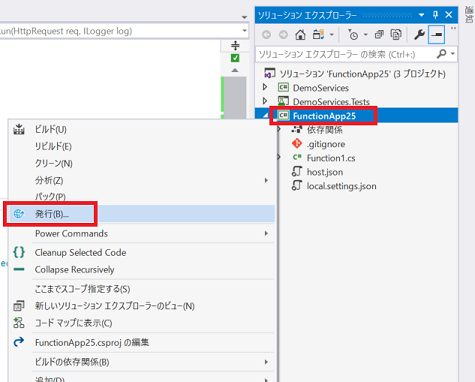Screen dimensions: 475x382
Task: Click the Forward navigation arrow in Solution Explorer
Action: (283, 34)
